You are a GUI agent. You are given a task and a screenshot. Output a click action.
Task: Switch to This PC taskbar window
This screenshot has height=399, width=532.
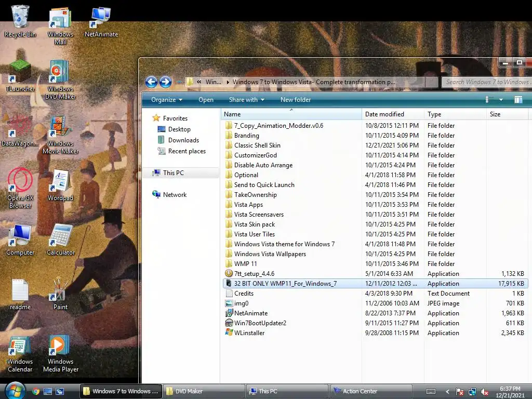[x=287, y=391]
